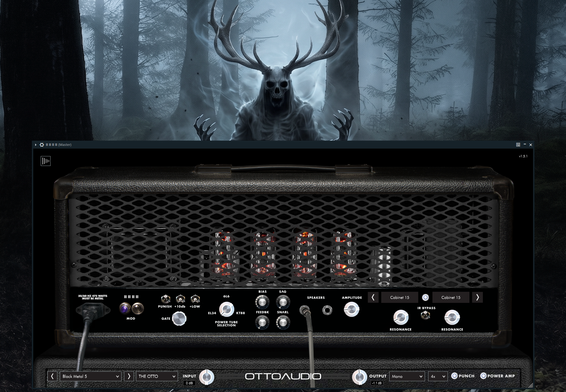Click the SNARL knob
The height and width of the screenshot is (392, 566).
[x=283, y=323]
